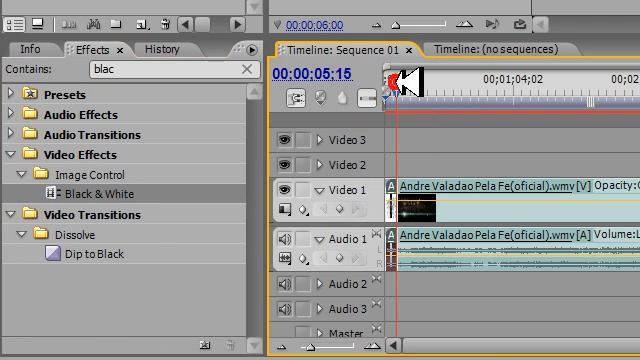
Task: Clear the Contains search text
Action: click(x=247, y=69)
